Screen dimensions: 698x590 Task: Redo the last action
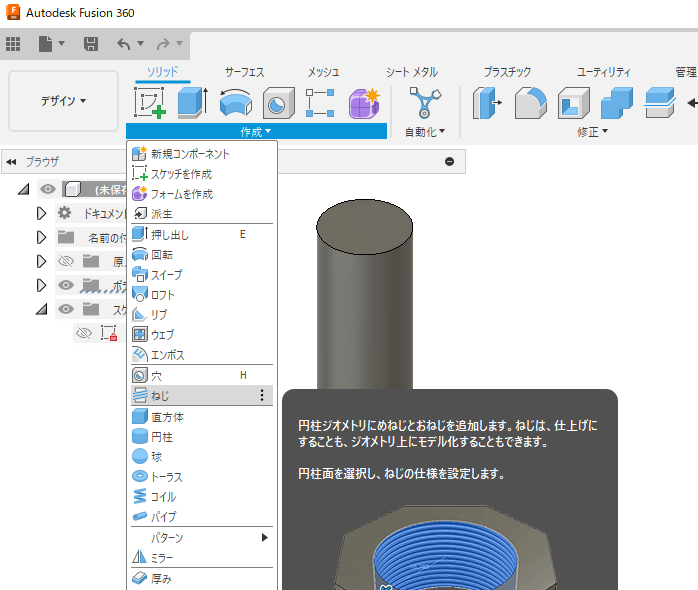(x=163, y=44)
